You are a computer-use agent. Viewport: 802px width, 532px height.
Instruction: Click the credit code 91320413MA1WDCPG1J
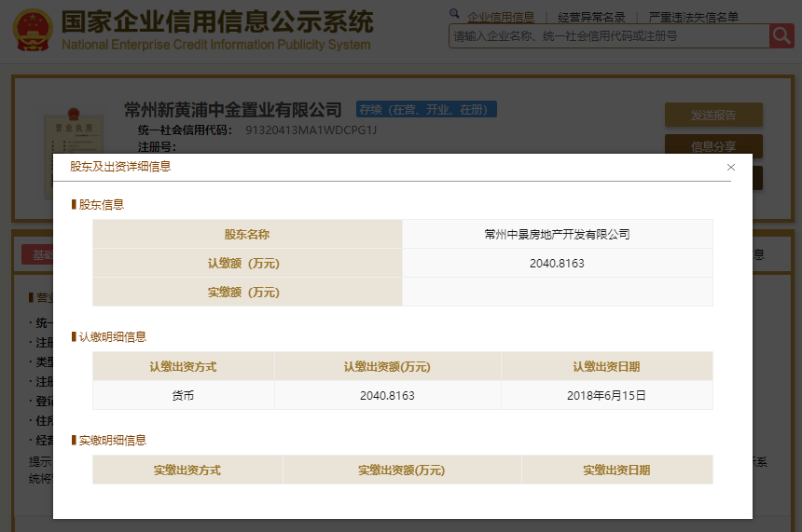(x=311, y=130)
